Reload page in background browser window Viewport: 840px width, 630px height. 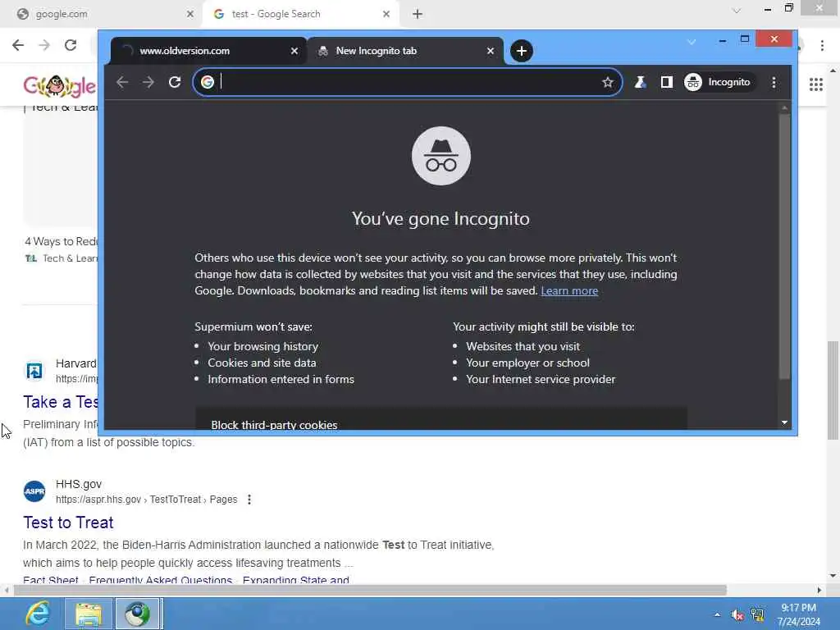[71, 45]
